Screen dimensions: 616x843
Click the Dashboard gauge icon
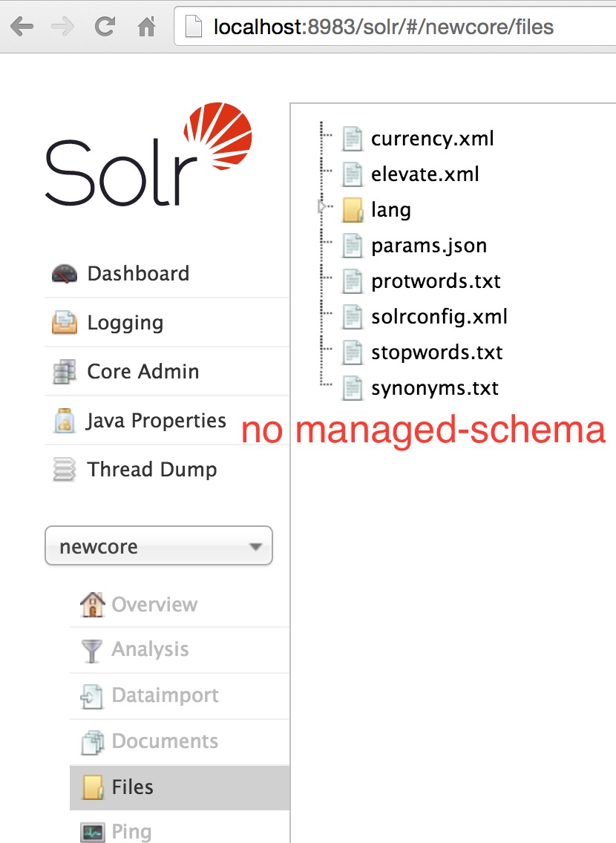pos(65,274)
